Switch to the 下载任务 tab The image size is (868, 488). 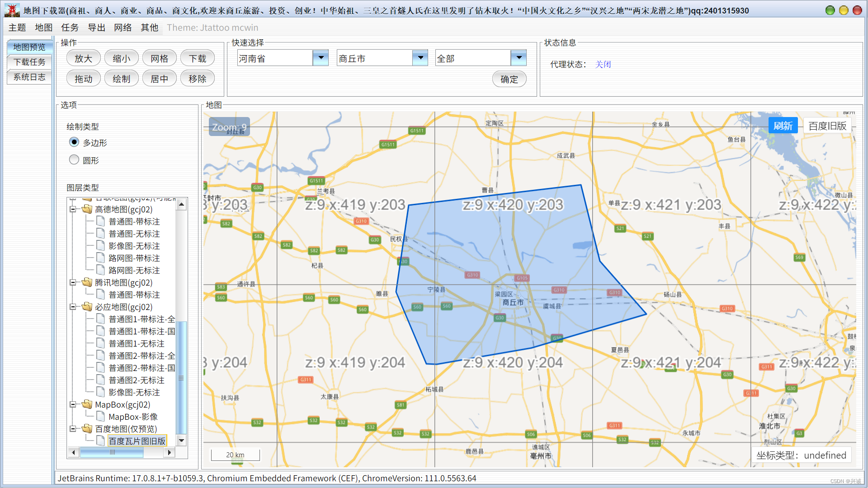click(29, 62)
